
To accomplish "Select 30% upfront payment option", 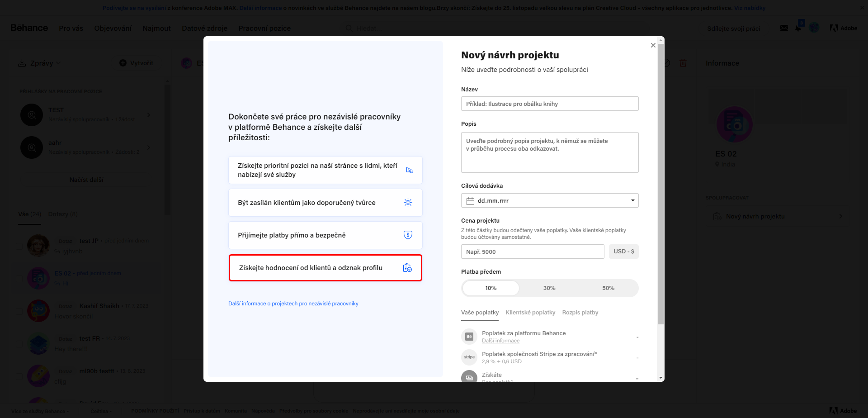I will [x=549, y=288].
